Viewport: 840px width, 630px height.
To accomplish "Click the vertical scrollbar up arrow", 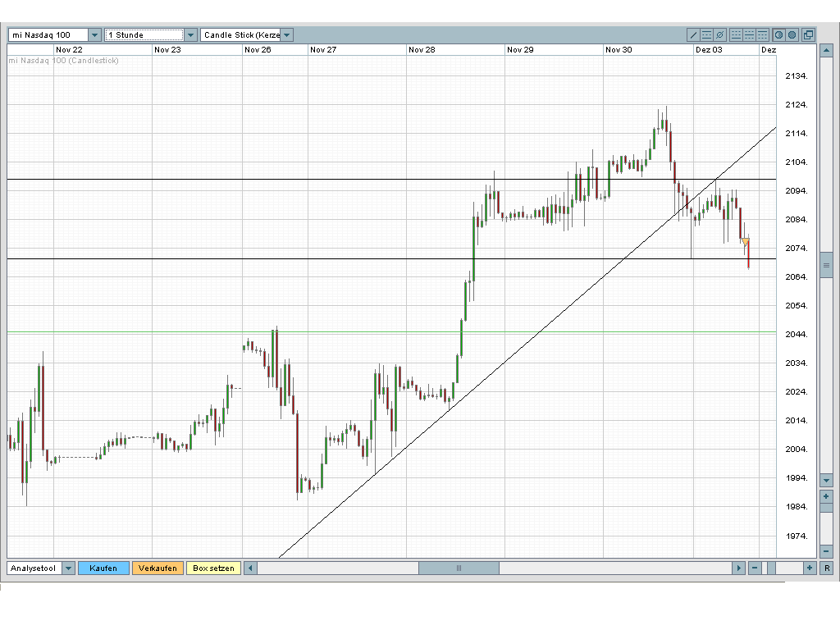I will [826, 51].
